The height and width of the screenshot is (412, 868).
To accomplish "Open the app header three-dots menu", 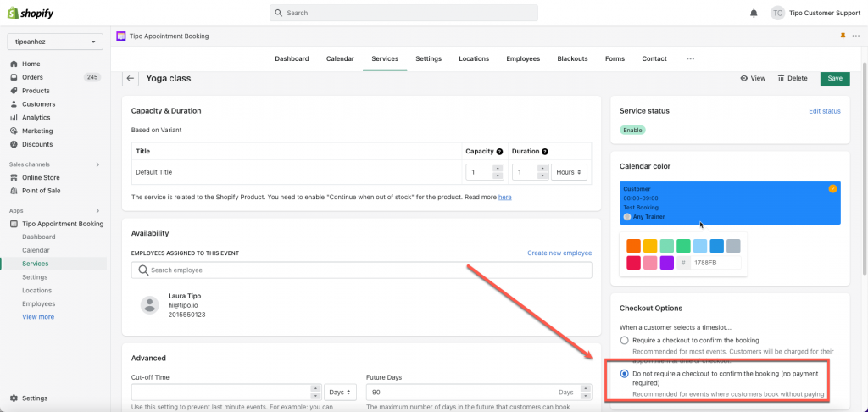I will pyautogui.click(x=856, y=36).
